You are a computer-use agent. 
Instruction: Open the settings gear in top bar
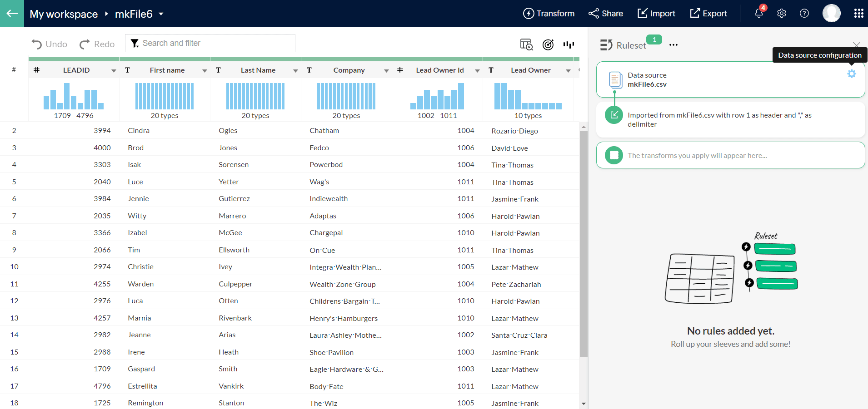click(781, 14)
